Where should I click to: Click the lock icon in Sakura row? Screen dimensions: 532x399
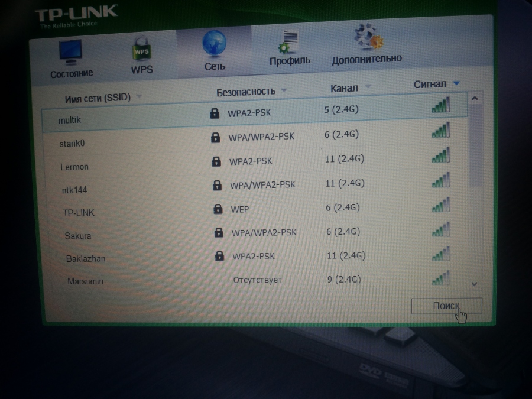(x=219, y=232)
